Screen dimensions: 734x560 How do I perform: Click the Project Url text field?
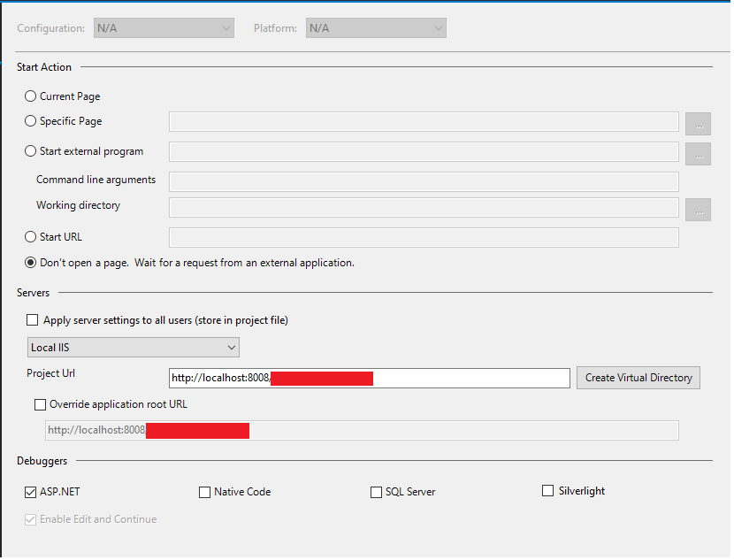click(x=469, y=379)
